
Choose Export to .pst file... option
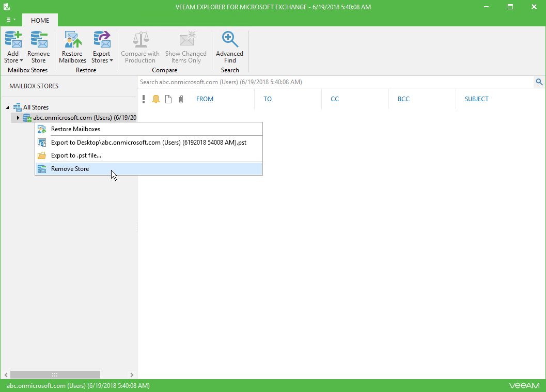point(149,155)
